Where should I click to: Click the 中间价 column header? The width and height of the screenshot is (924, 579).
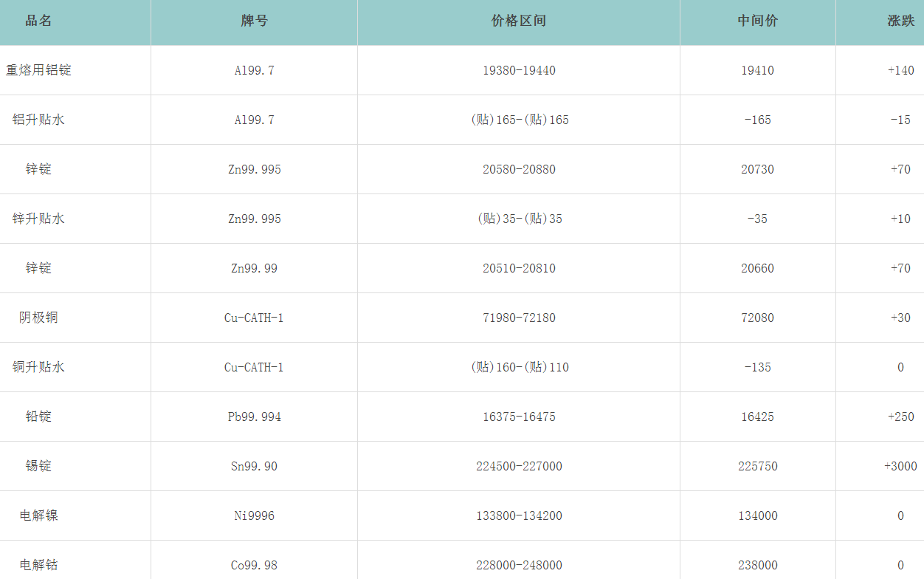click(x=757, y=21)
